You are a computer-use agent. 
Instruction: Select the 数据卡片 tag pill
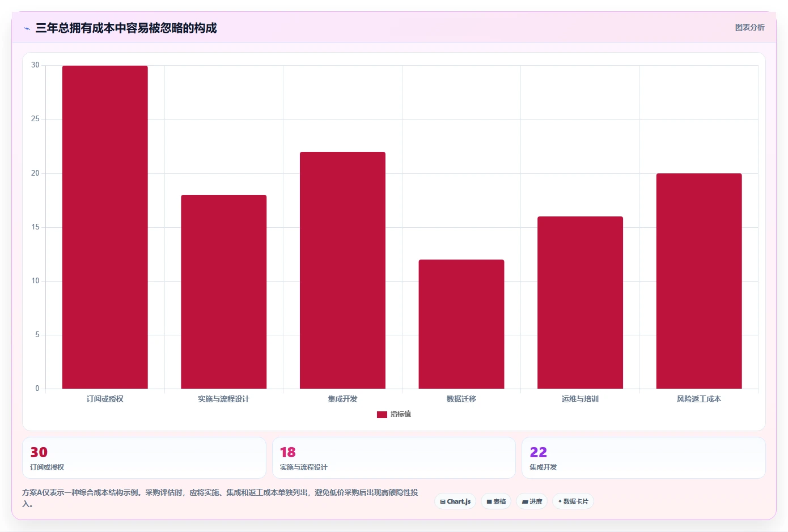pyautogui.click(x=573, y=501)
